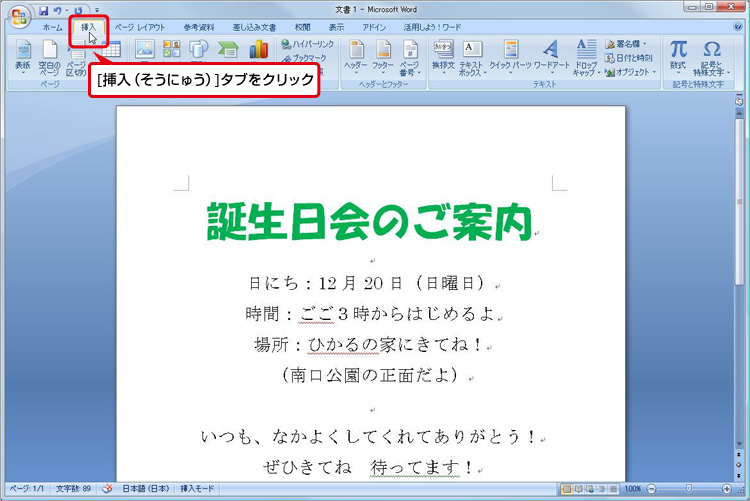Open the フッター footer menu
The width and height of the screenshot is (750, 501).
tap(383, 58)
